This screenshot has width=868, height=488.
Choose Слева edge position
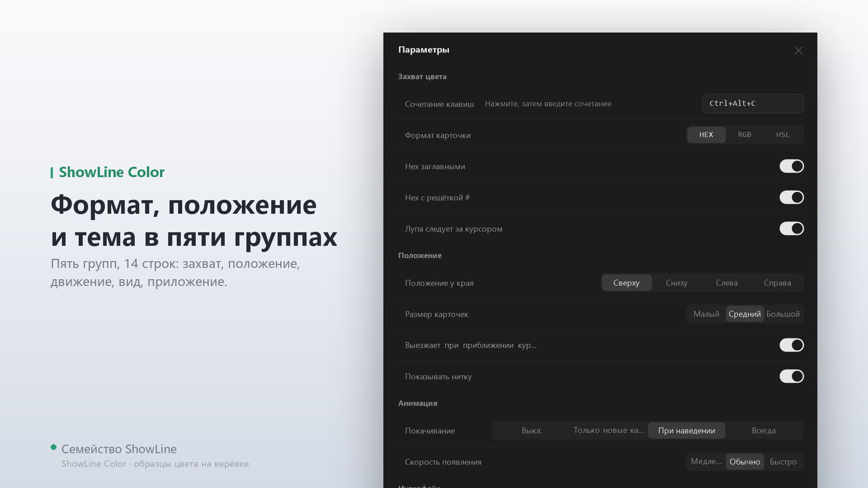coord(726,283)
